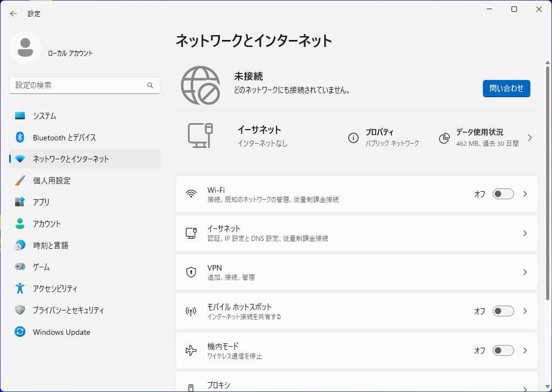Image resolution: width=552 pixels, height=392 pixels.
Task: Click the 未接続 status heading
Action: tap(248, 76)
